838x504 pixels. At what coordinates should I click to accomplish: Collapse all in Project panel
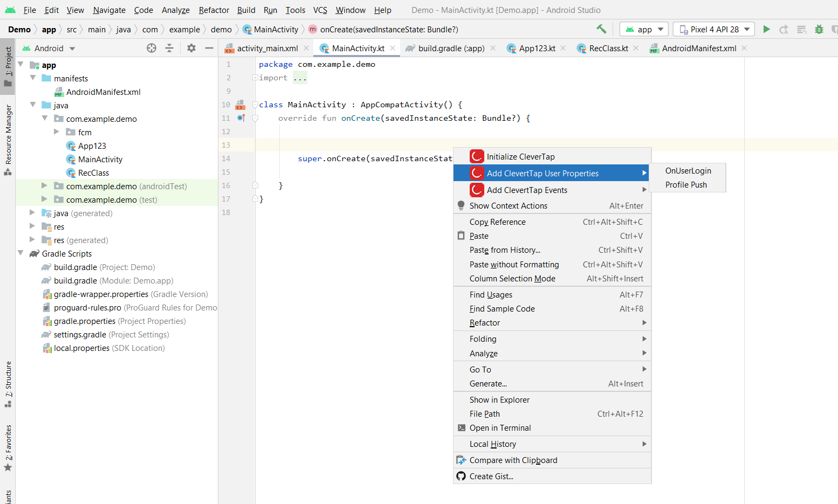(x=169, y=48)
